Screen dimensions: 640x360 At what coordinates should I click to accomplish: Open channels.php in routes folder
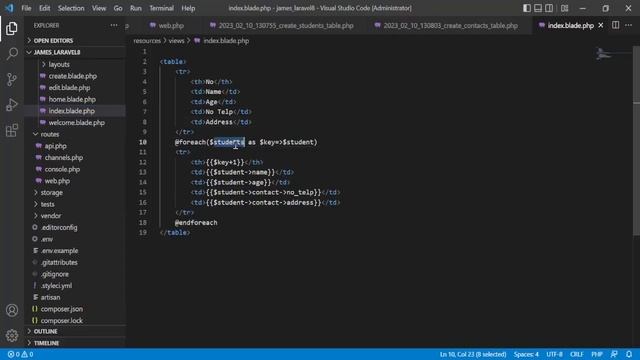(64, 158)
